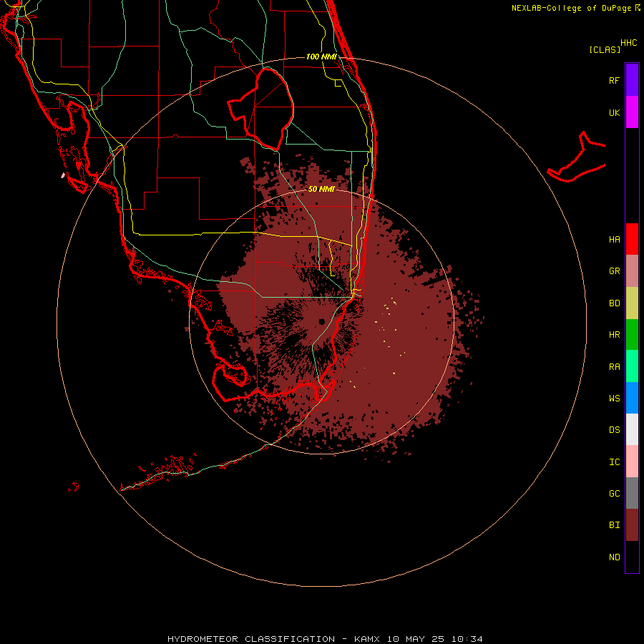Click the UK magenta legend swatch

(632, 112)
